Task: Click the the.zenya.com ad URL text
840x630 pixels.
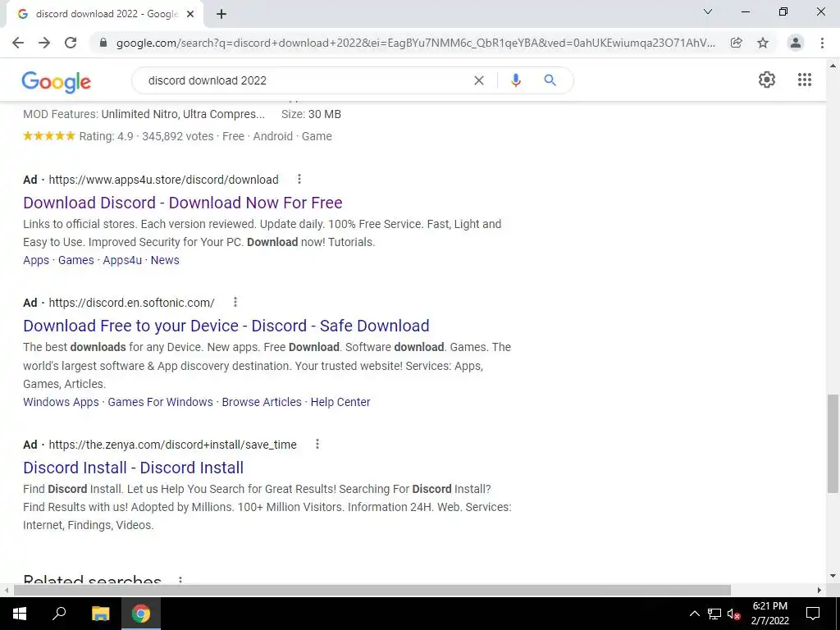Action: pos(172,445)
